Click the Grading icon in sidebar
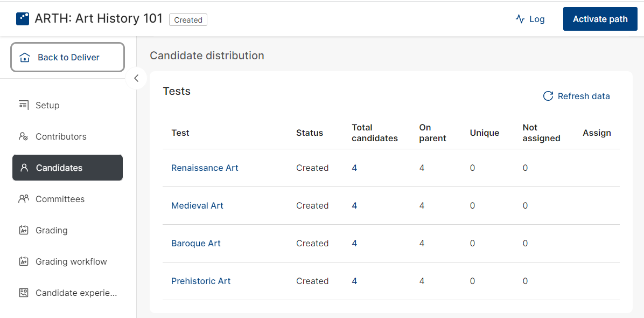Image resolution: width=644 pixels, height=318 pixels. pyautogui.click(x=24, y=230)
